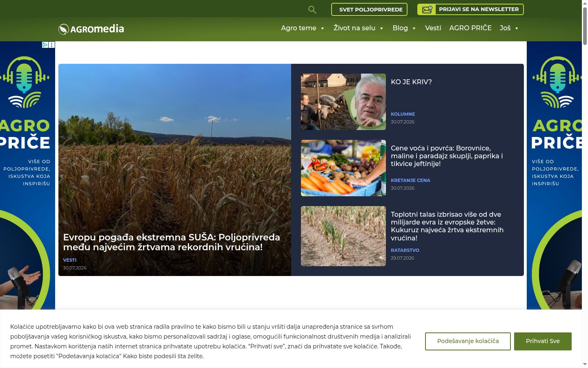The image size is (588, 368).
Task: Go to the Vesti menu item
Action: tap(433, 28)
